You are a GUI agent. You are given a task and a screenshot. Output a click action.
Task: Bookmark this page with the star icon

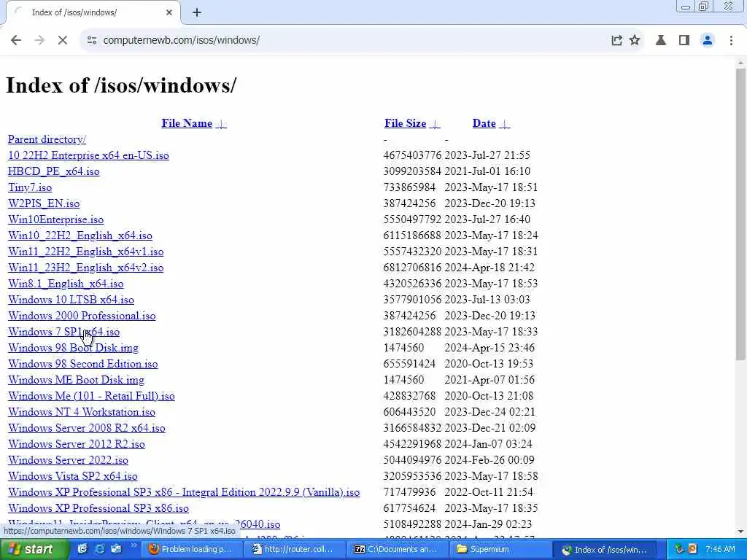[x=635, y=41]
